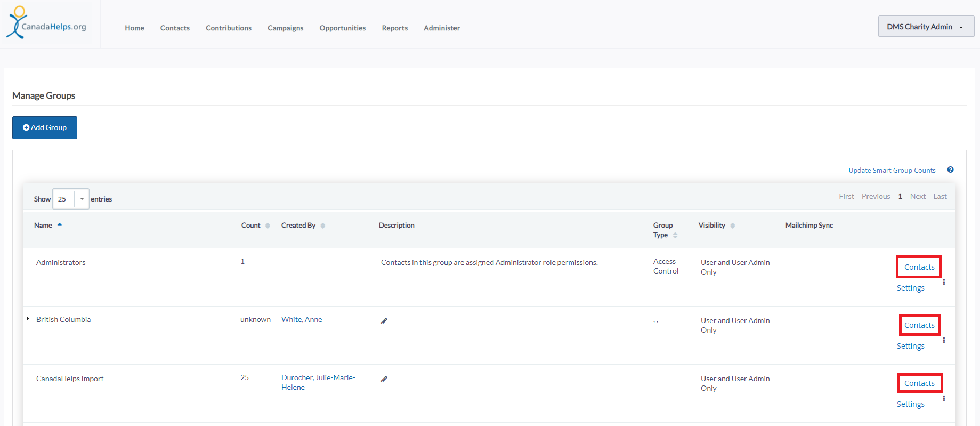Screen dimensions: 980x426
Task: Click the Manage Groups page heading
Action: click(x=44, y=95)
